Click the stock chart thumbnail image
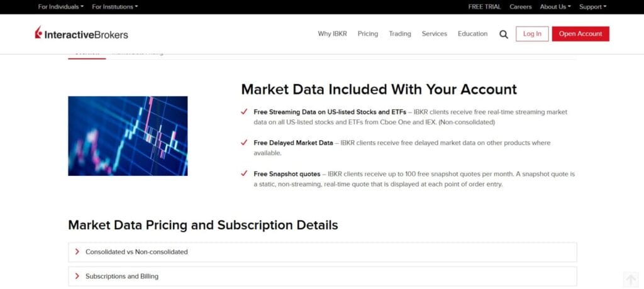 point(128,136)
